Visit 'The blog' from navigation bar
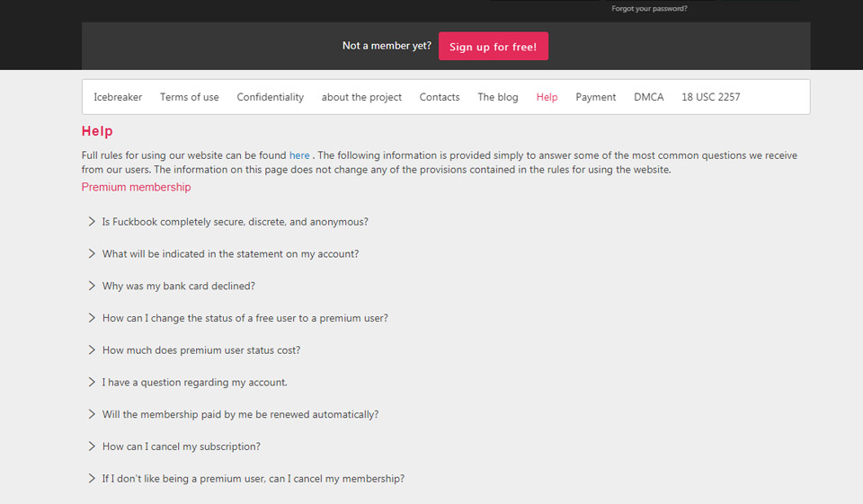 pos(498,97)
